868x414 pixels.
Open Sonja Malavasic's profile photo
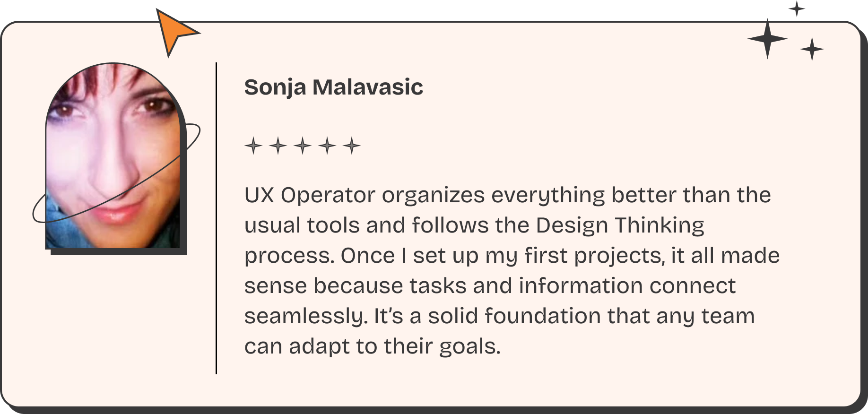113,156
